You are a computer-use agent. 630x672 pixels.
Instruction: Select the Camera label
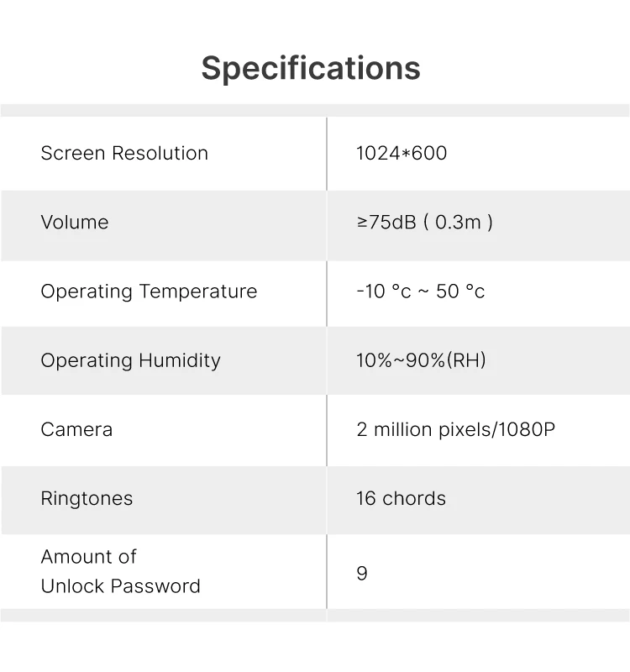tap(76, 429)
